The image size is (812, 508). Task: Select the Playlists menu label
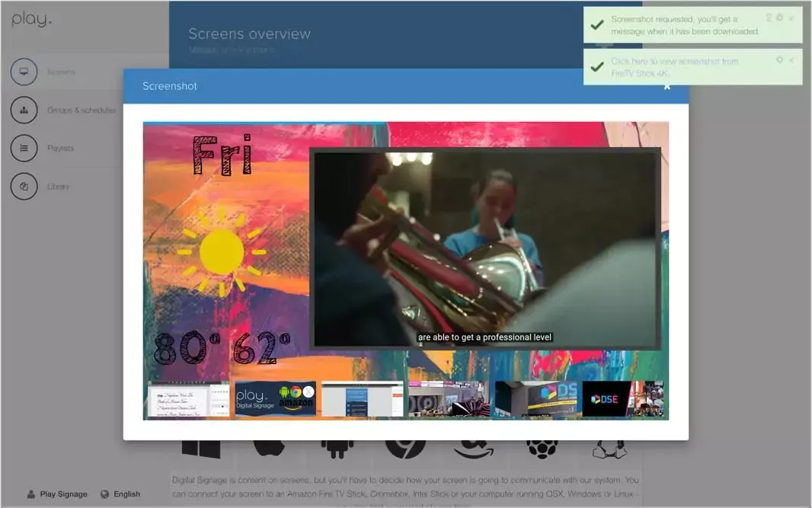(x=59, y=149)
